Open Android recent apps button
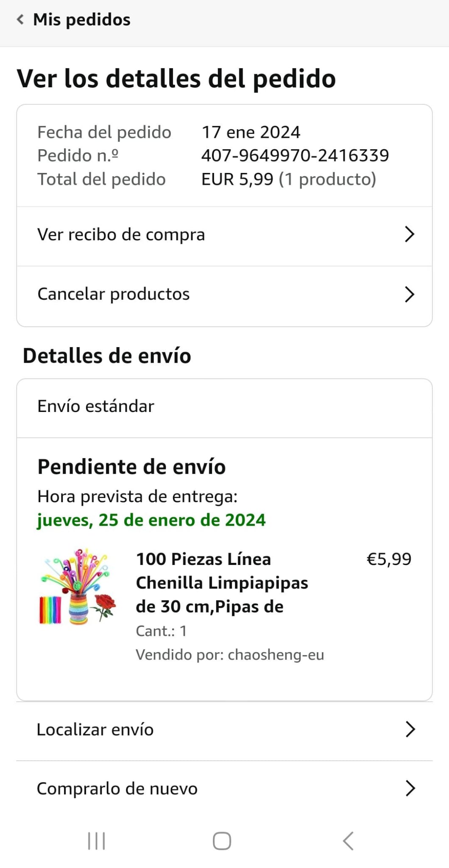 tap(96, 841)
